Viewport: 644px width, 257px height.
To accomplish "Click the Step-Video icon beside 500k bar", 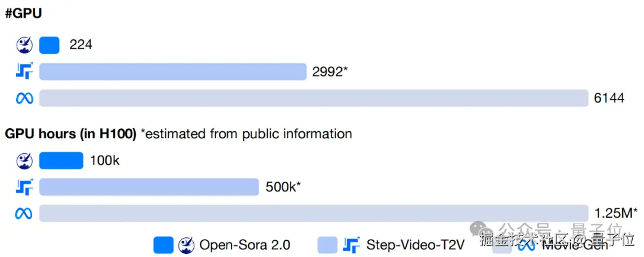I will pos(24,187).
